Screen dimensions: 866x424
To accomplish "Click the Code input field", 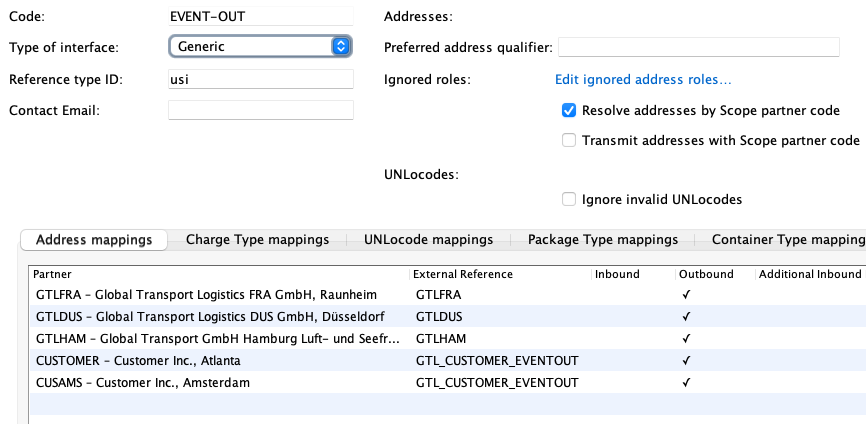I will pyautogui.click(x=260, y=17).
